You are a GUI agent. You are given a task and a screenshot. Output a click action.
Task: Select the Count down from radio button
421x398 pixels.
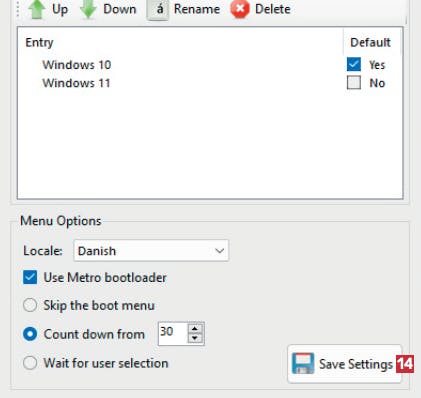click(30, 334)
